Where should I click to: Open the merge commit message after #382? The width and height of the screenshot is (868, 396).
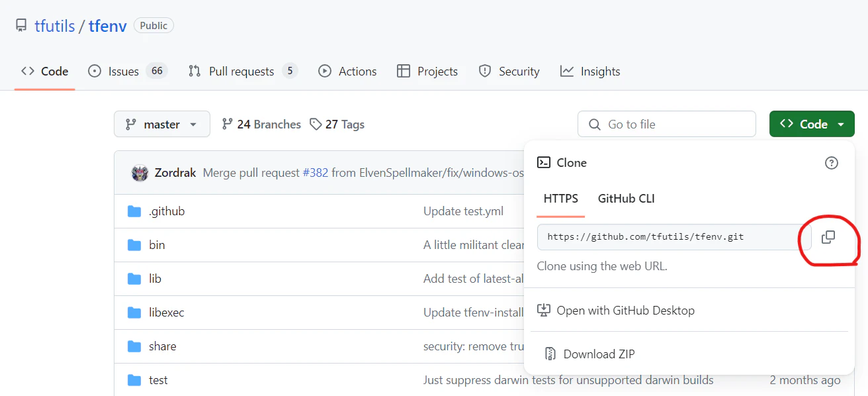tap(426, 173)
